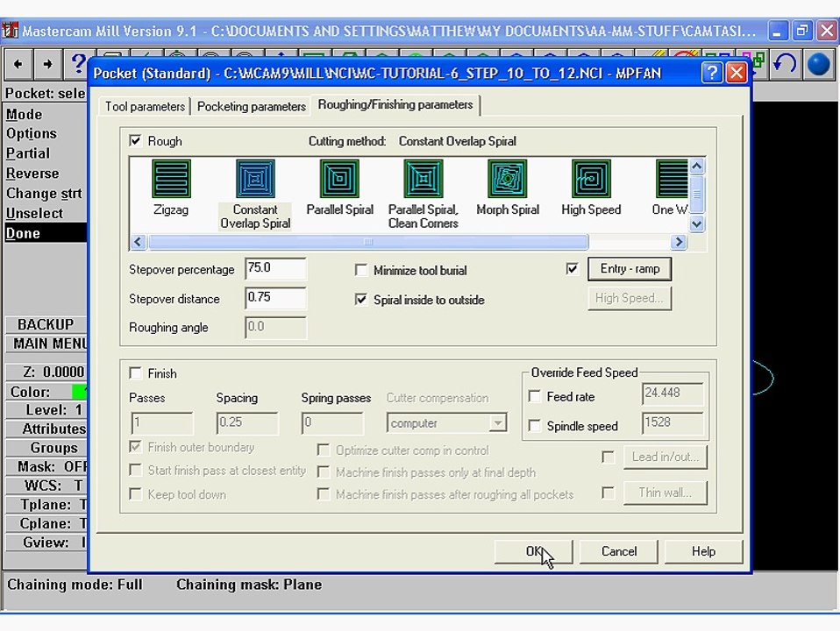Click Done in the pocket menu
This screenshot has height=631, width=840.
[46, 233]
